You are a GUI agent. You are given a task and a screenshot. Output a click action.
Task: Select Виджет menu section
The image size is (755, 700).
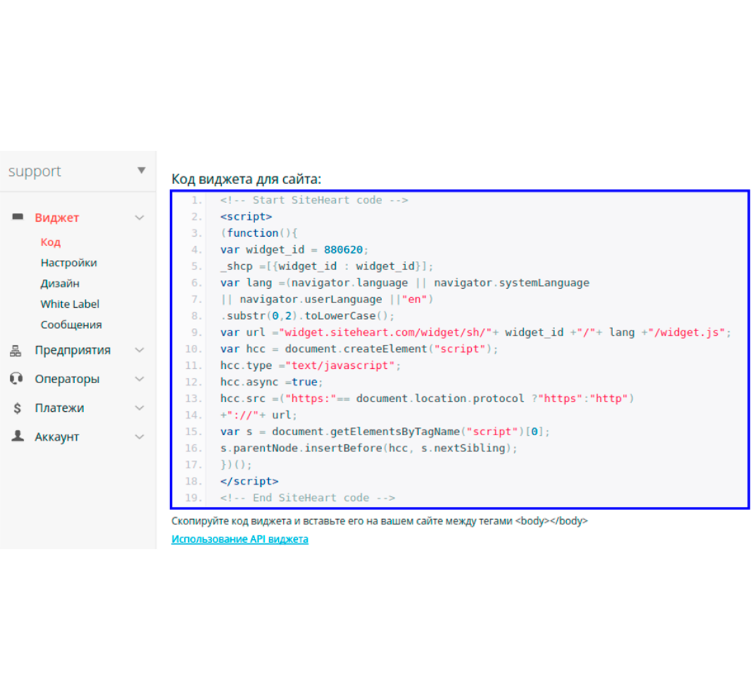click(57, 217)
